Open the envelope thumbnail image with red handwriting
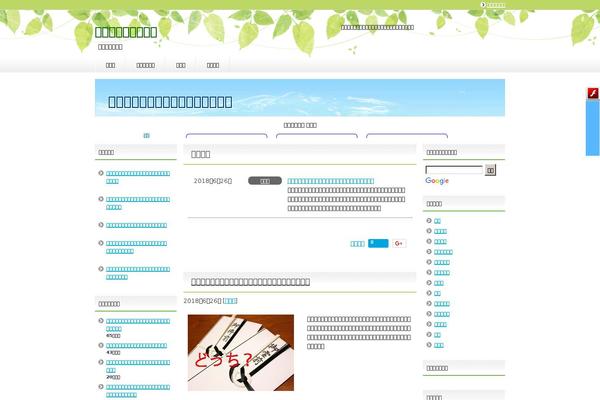This screenshot has height=400, width=600. (x=241, y=353)
